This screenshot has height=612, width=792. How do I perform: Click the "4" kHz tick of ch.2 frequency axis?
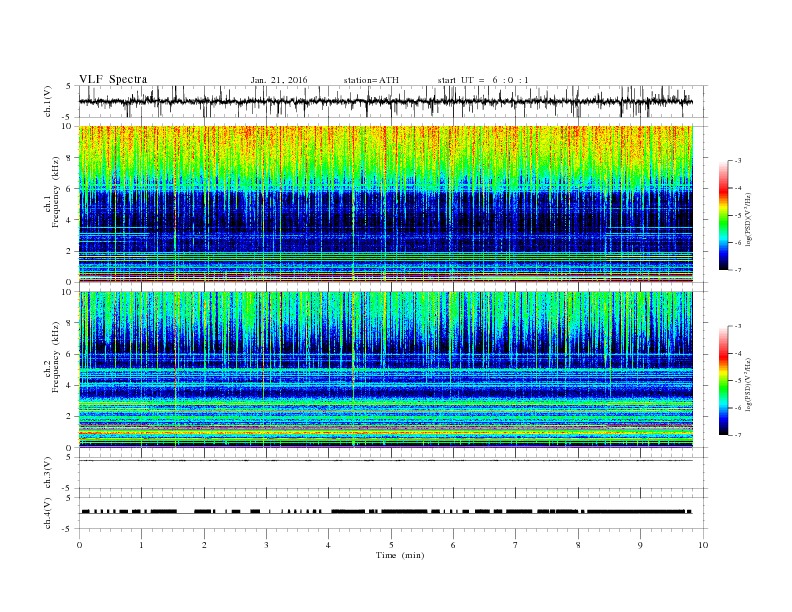70,386
